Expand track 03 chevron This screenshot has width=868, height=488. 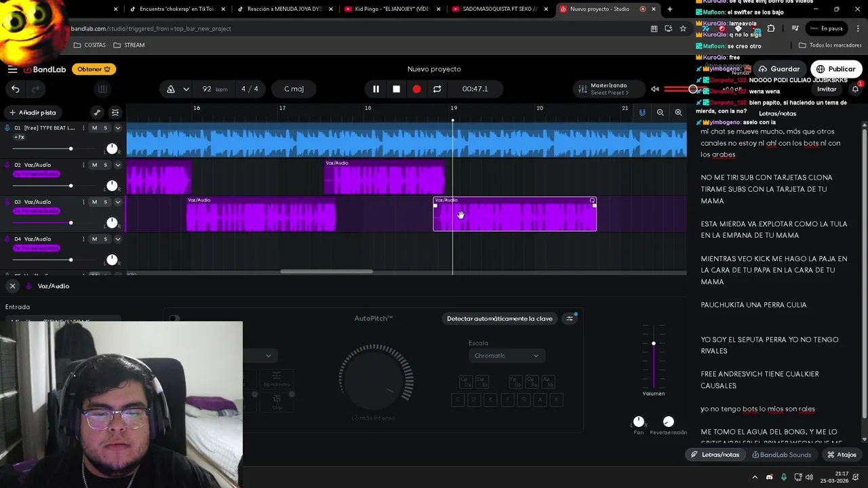click(117, 202)
